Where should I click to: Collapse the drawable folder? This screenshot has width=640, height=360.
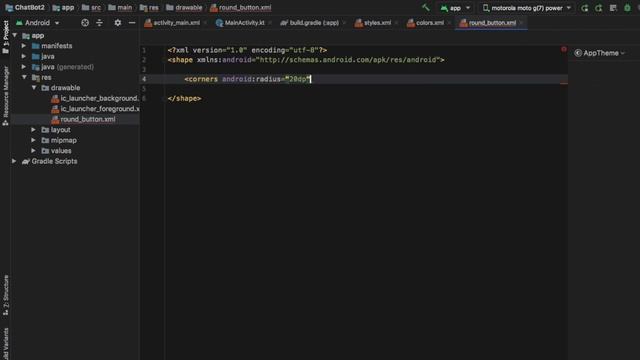click(34, 88)
